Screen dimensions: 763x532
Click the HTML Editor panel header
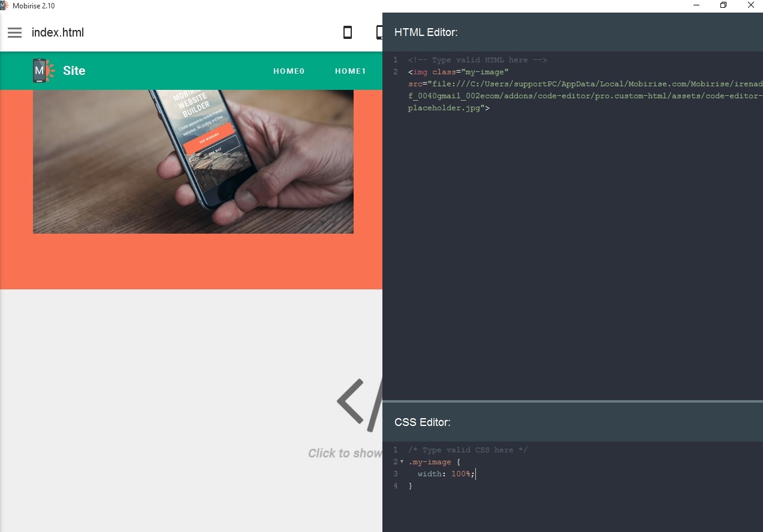(426, 32)
